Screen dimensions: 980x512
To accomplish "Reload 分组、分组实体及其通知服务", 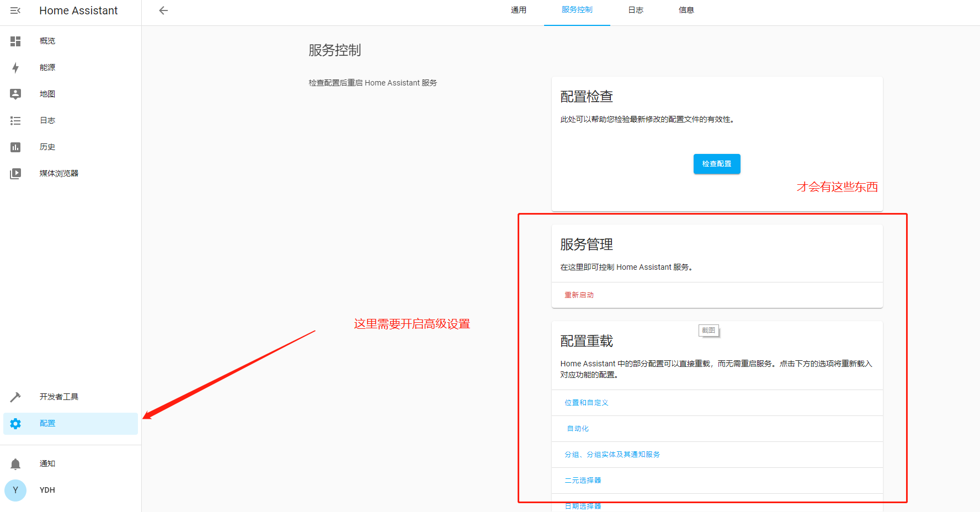I will [612, 455].
